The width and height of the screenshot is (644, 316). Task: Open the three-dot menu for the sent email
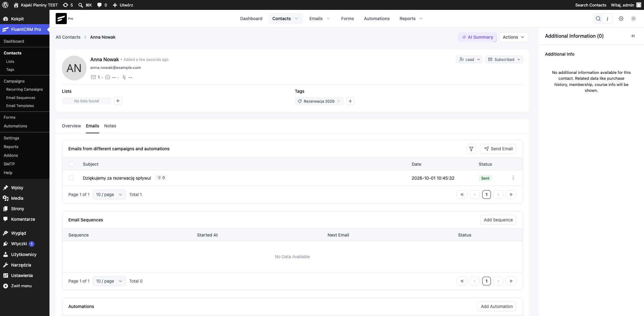click(513, 178)
